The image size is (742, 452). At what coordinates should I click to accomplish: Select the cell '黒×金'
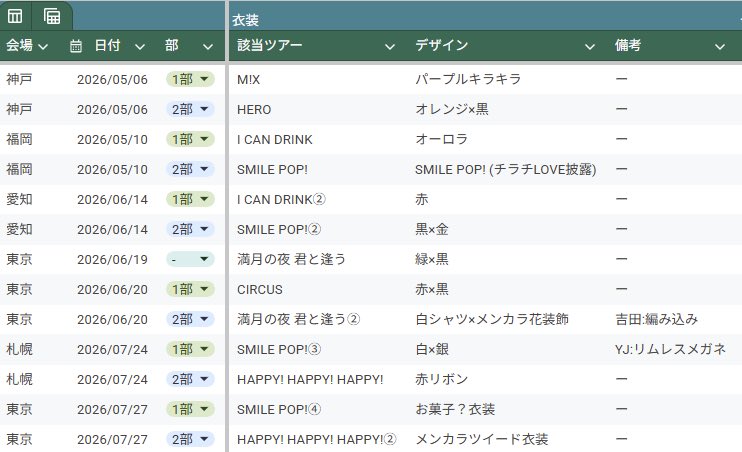(x=432, y=229)
